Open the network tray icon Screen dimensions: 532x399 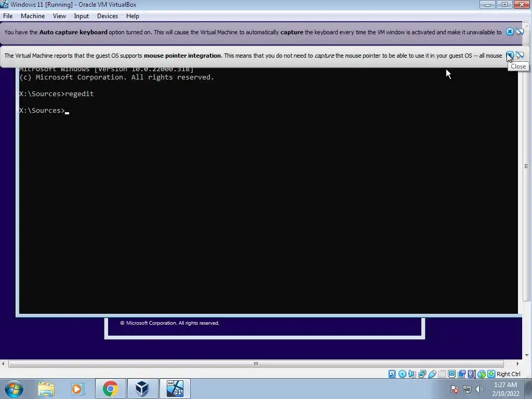(467, 389)
